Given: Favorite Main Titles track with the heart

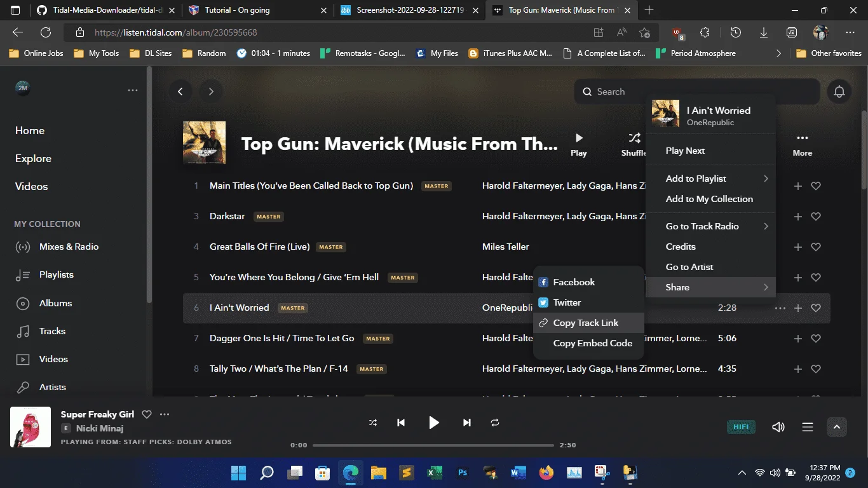Looking at the screenshot, I should pos(816,186).
